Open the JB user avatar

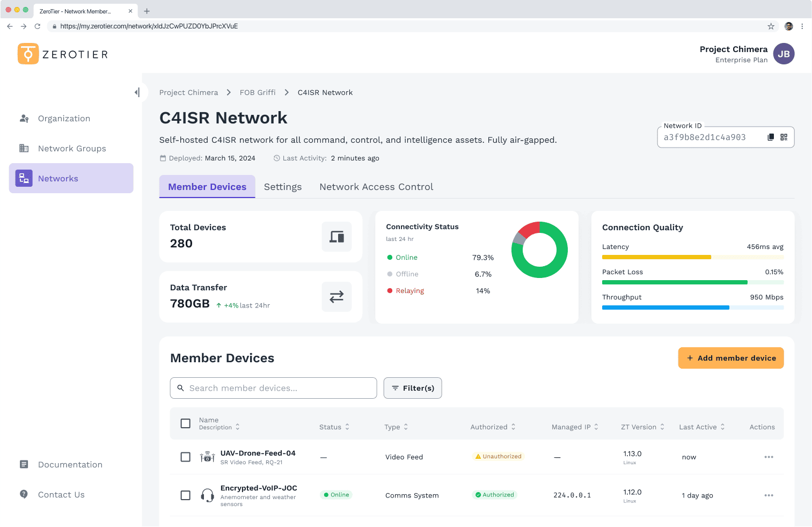click(x=784, y=54)
